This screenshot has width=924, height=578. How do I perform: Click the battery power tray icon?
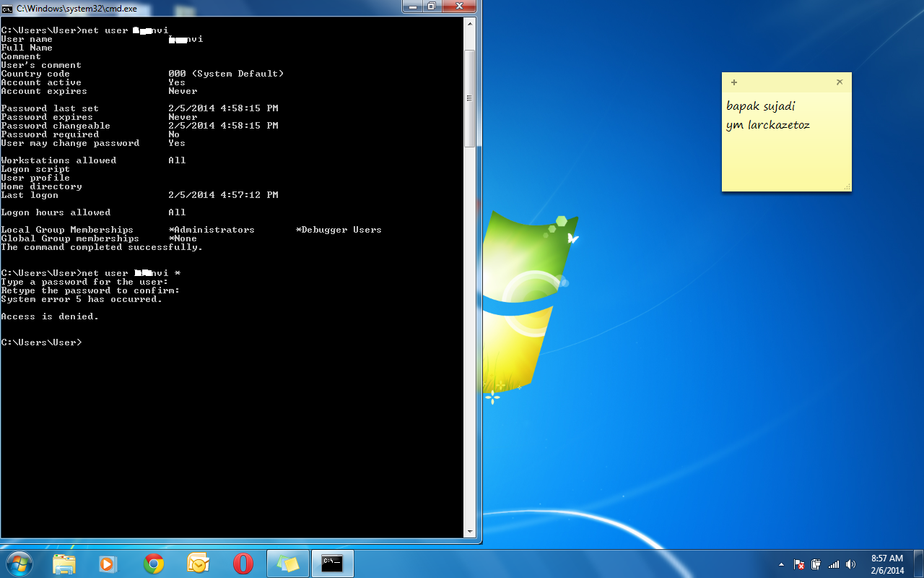[816, 564]
